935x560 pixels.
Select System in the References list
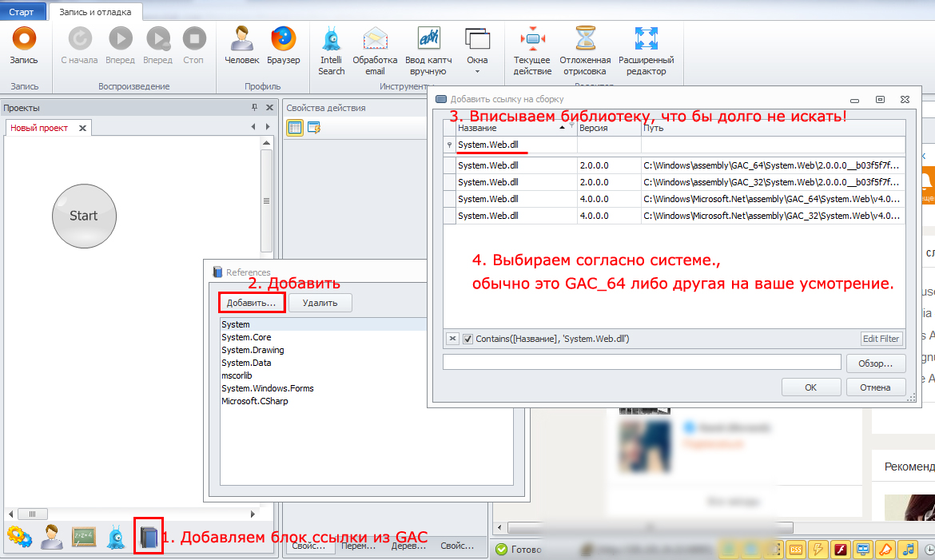236,324
